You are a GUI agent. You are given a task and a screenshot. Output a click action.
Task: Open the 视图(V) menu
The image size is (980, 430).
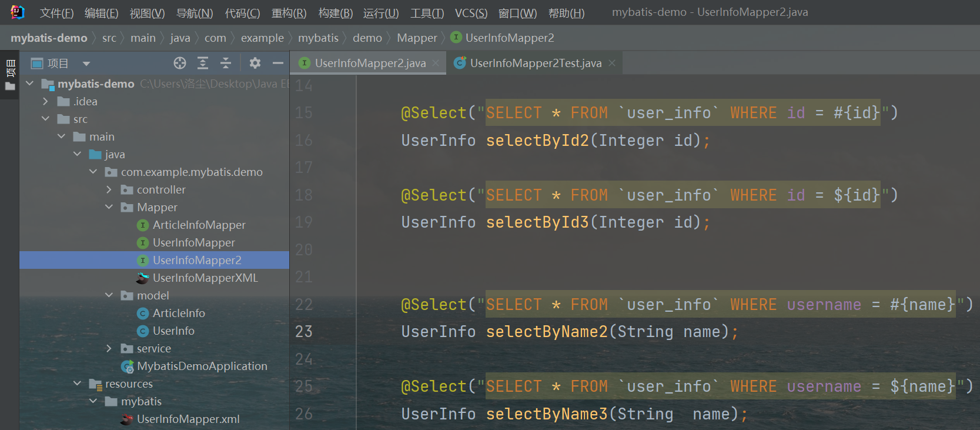pos(147,13)
